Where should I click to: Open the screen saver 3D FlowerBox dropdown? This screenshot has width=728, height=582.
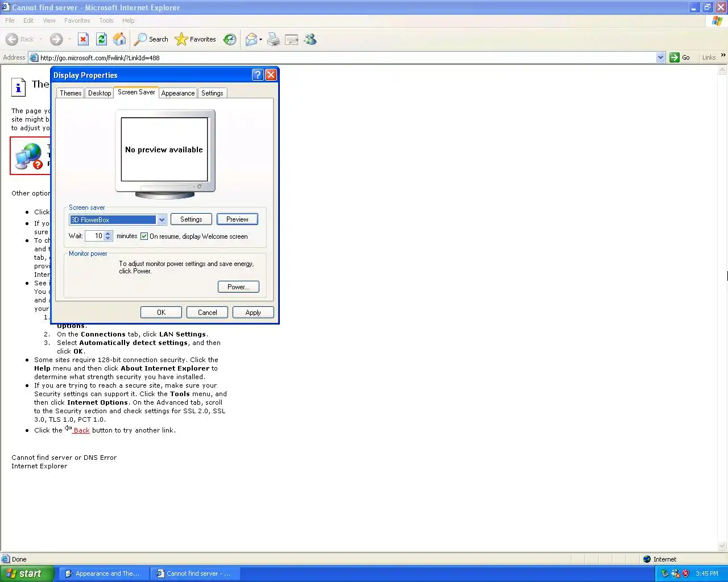pyautogui.click(x=162, y=220)
